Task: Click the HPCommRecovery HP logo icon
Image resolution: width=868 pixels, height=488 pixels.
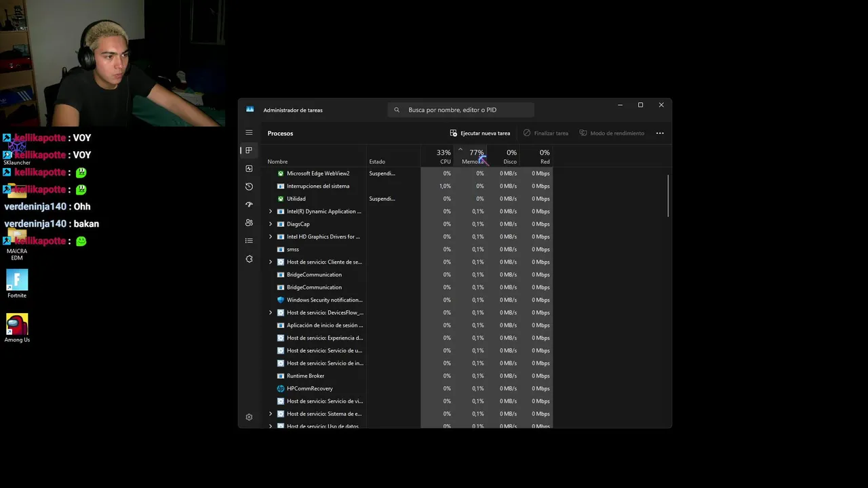Action: pos(281,388)
